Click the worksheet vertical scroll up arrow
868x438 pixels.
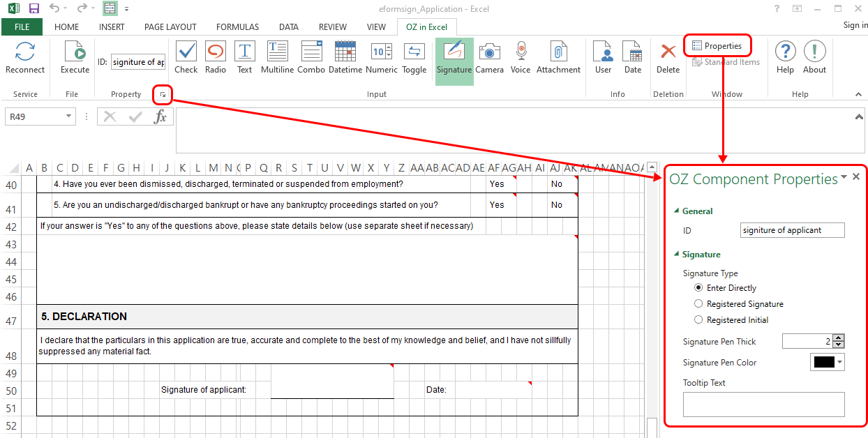(x=652, y=167)
